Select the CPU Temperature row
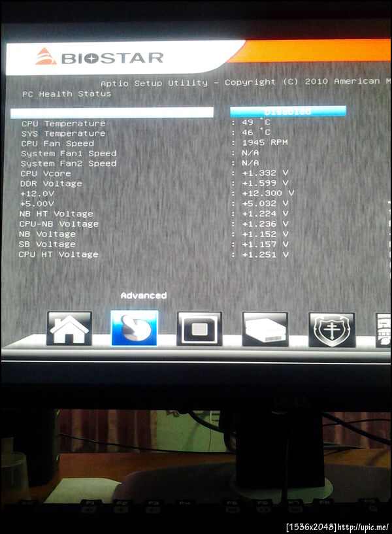The width and height of the screenshot is (392, 534). pyautogui.click(x=63, y=124)
